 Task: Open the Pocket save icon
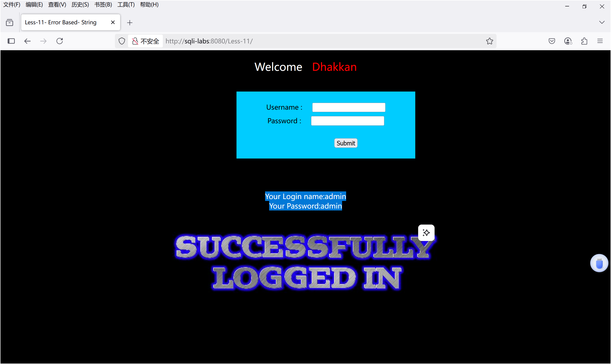(x=552, y=41)
